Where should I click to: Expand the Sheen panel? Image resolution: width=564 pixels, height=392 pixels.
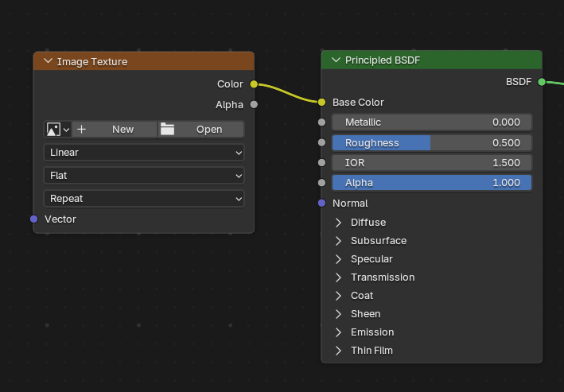[338, 314]
